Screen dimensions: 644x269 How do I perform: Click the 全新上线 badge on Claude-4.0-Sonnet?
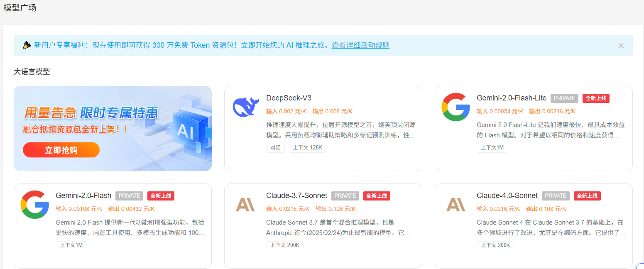tap(587, 196)
